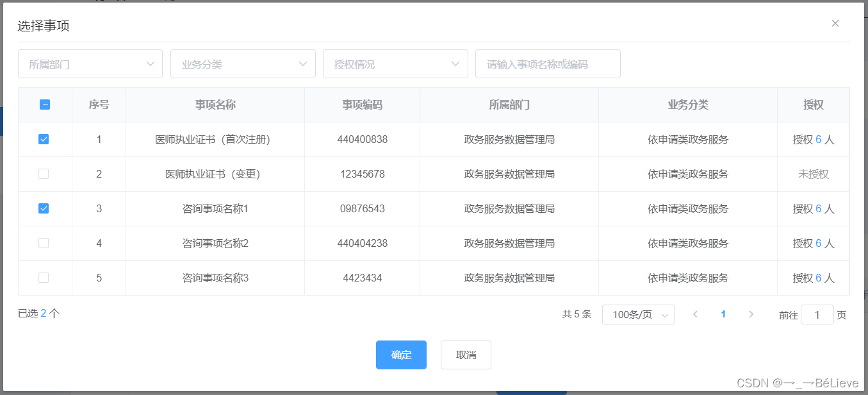
Task: Uncheck the 咨询事项名称1 row checkbox
Action: click(45, 208)
